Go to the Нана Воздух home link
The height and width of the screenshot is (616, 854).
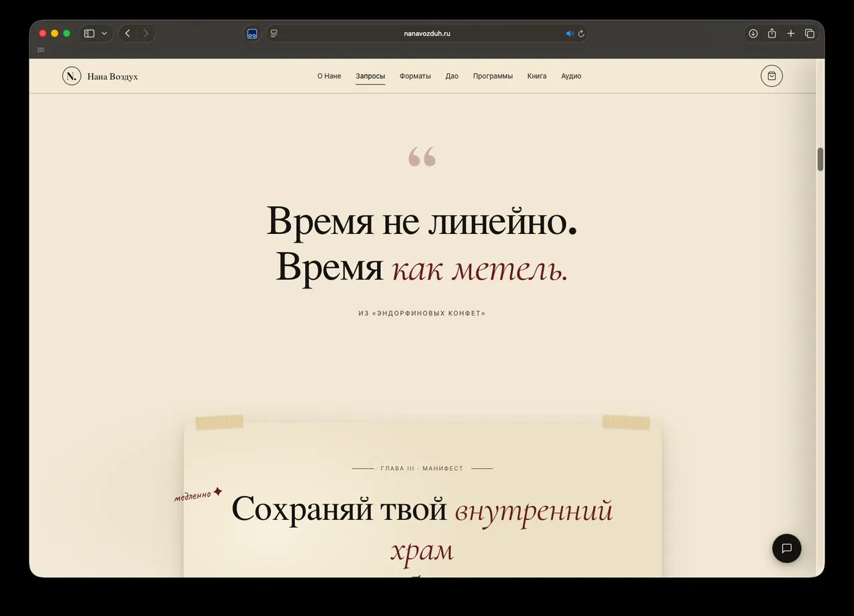pyautogui.click(x=113, y=77)
